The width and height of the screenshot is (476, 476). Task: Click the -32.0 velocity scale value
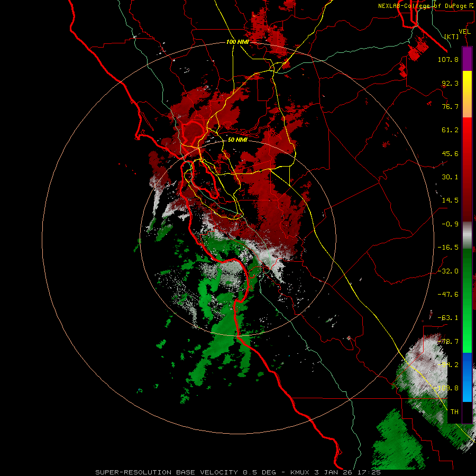tap(448, 271)
